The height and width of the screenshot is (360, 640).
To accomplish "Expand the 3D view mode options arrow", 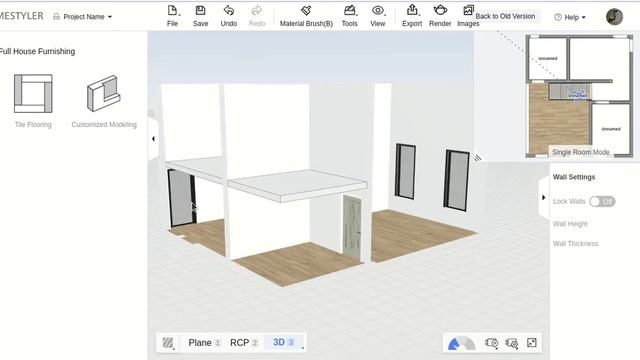I will [x=302, y=348].
